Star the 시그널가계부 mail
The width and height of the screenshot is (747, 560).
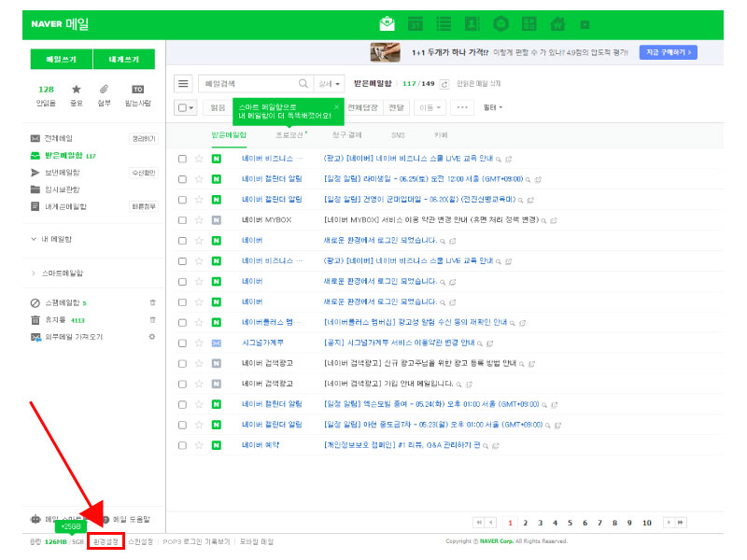coord(199,343)
